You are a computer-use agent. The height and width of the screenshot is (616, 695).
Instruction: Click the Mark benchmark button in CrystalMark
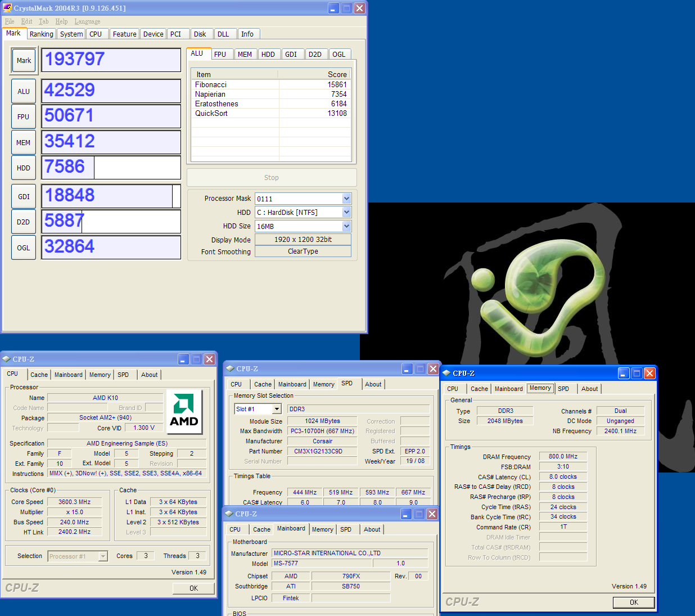pyautogui.click(x=24, y=61)
